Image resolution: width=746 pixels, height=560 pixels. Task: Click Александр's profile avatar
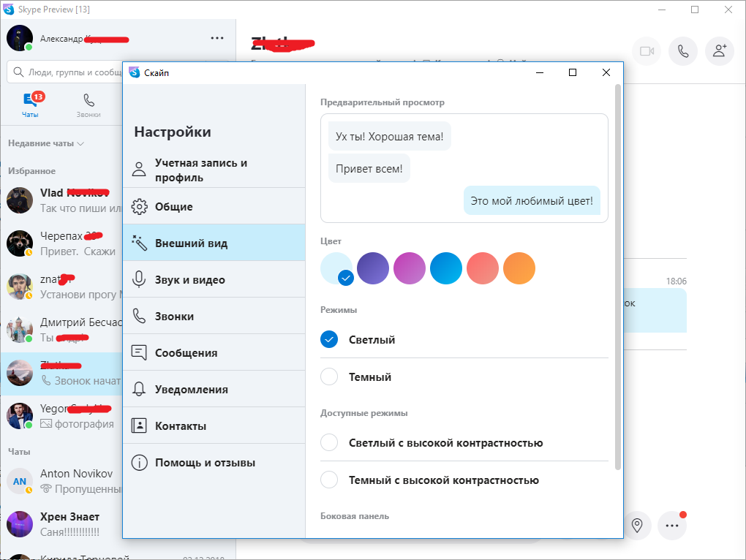[20, 38]
